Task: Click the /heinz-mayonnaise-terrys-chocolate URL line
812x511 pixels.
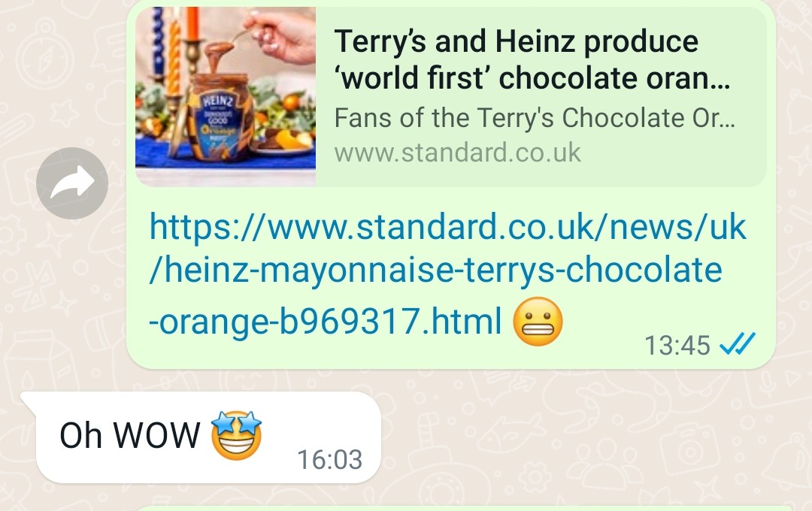Action: coord(435,271)
